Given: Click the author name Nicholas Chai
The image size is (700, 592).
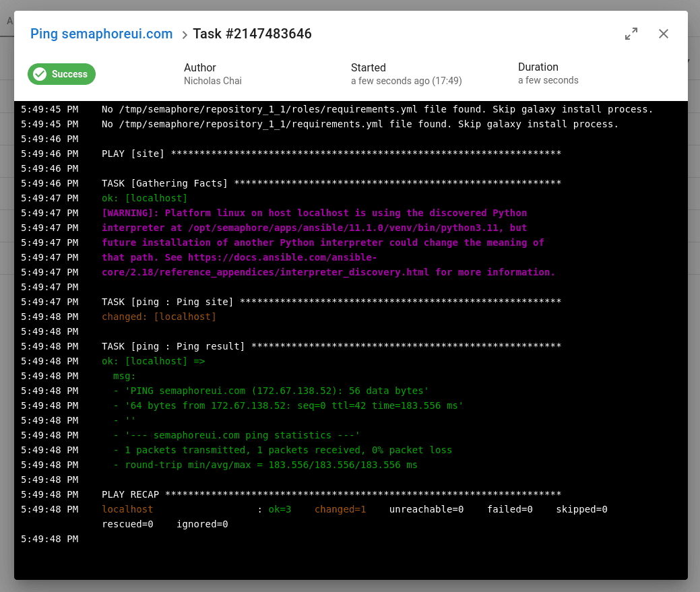Looking at the screenshot, I should coord(212,81).
